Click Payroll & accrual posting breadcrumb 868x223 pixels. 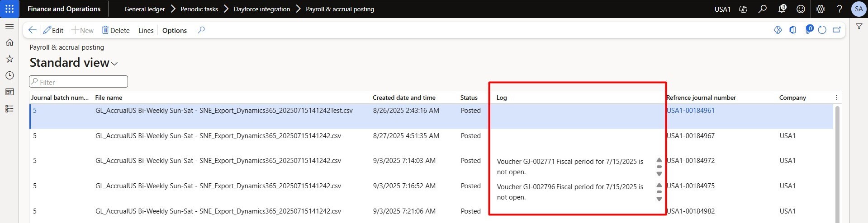click(x=340, y=9)
